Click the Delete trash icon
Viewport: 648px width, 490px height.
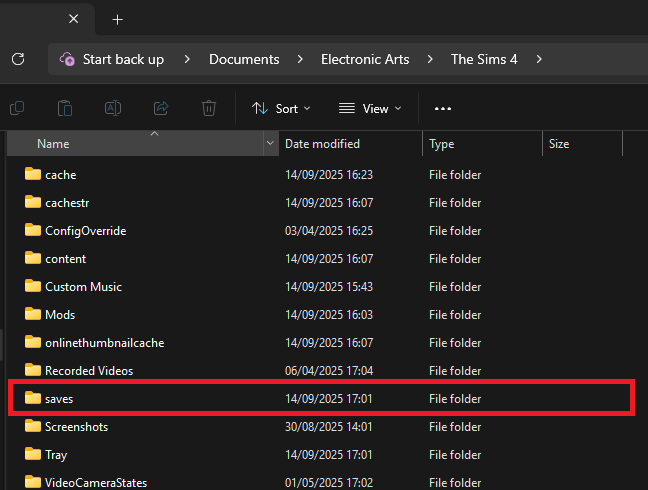209,108
